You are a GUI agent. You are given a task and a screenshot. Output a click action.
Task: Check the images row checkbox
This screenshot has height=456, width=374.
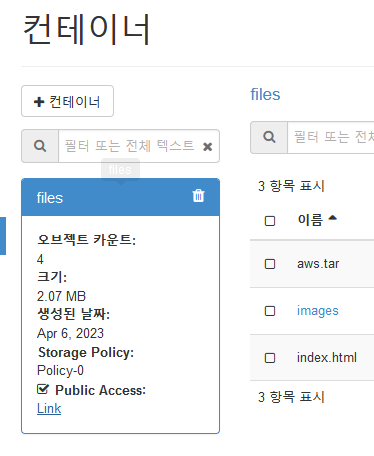[270, 311]
